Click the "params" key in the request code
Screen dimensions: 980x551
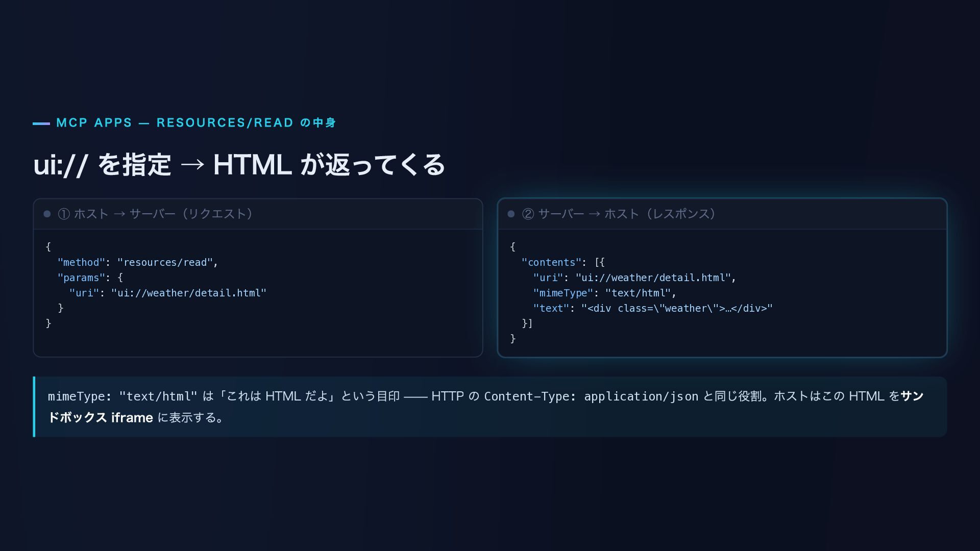[81, 278]
